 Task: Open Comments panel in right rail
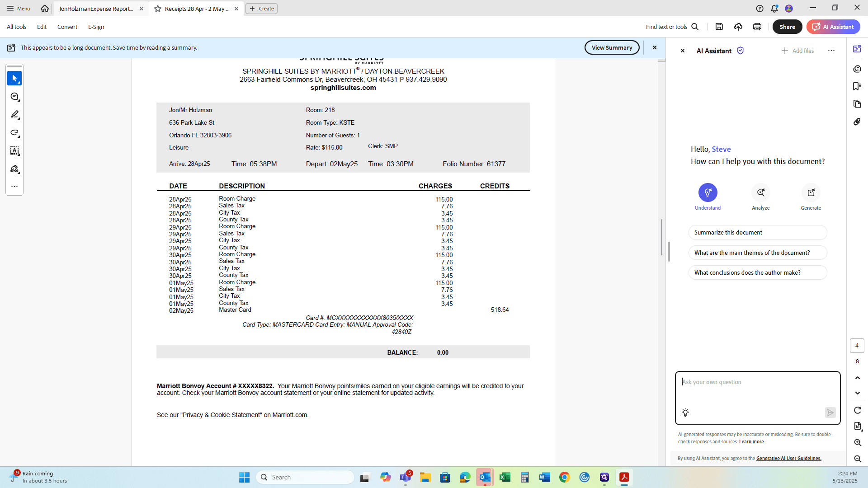pyautogui.click(x=857, y=69)
